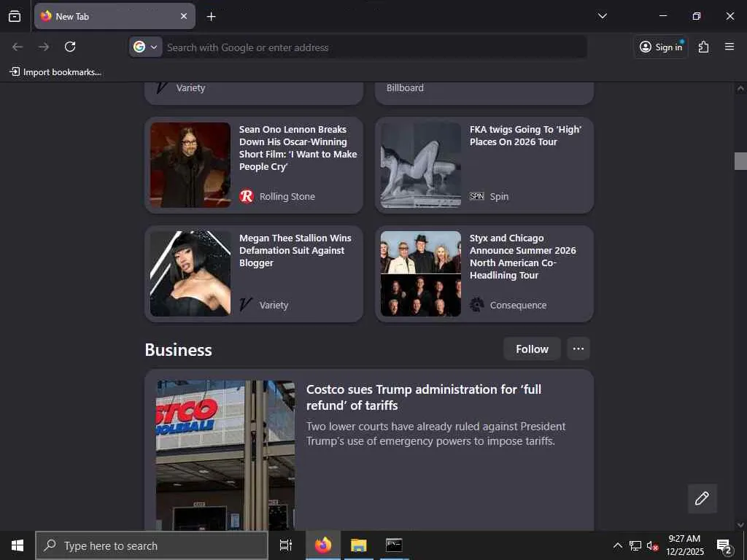Click the Sean Ono Lennon article thumbnail
The image size is (747, 560).
coord(190,165)
